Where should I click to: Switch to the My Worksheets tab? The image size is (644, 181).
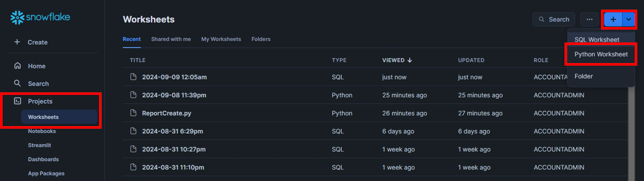click(x=221, y=39)
